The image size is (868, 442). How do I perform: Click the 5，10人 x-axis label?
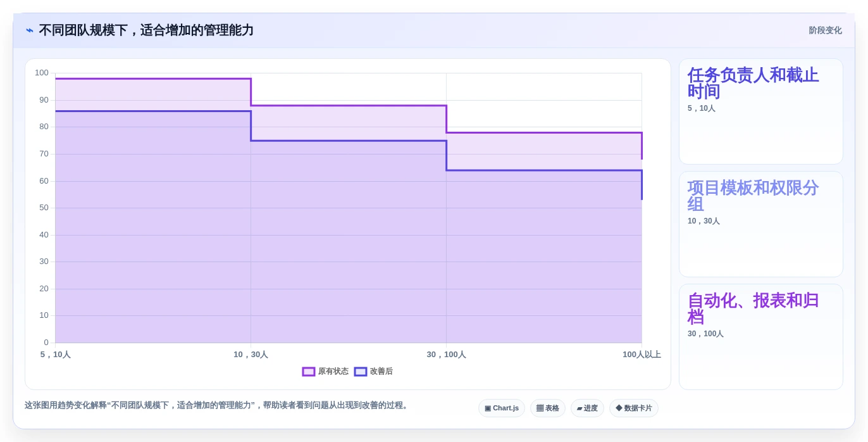pos(56,355)
